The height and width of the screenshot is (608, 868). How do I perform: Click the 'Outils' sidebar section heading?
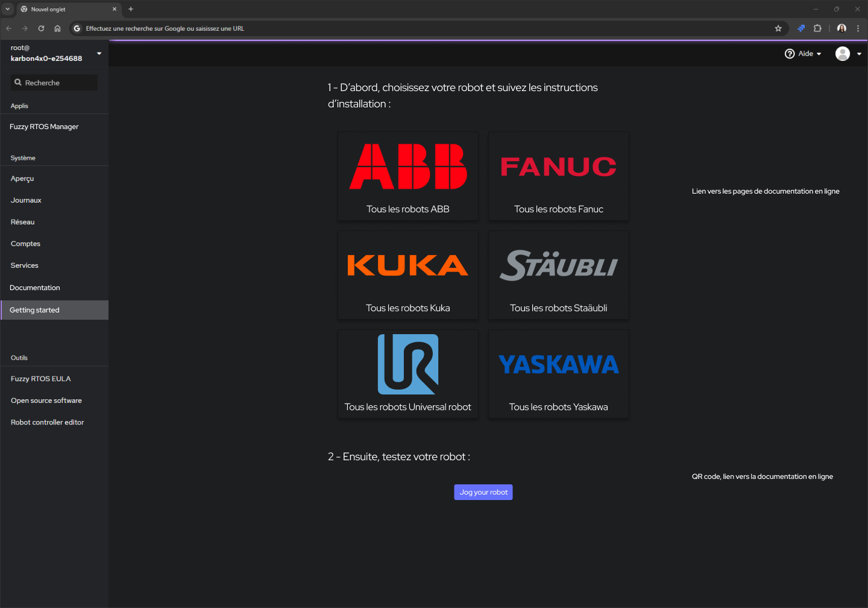click(x=19, y=358)
